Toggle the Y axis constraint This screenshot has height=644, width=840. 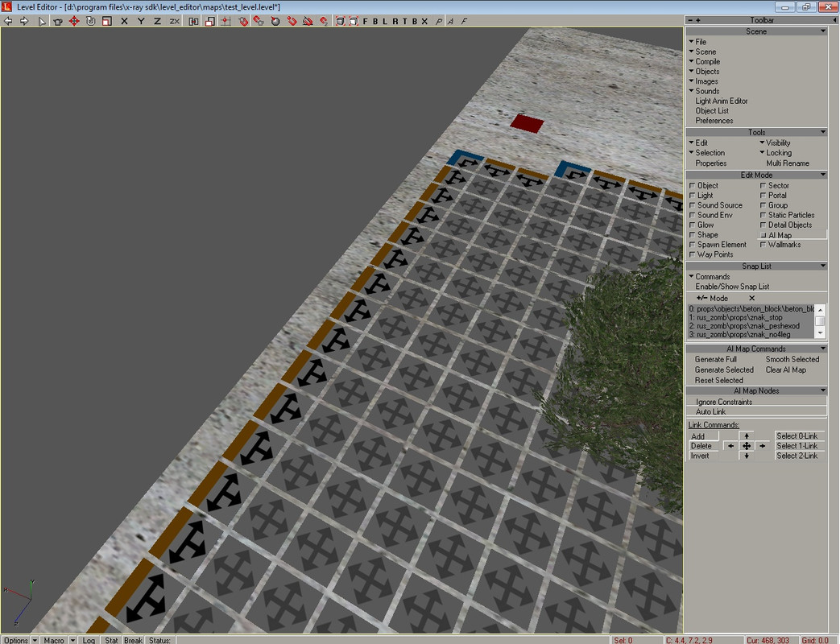point(141,21)
